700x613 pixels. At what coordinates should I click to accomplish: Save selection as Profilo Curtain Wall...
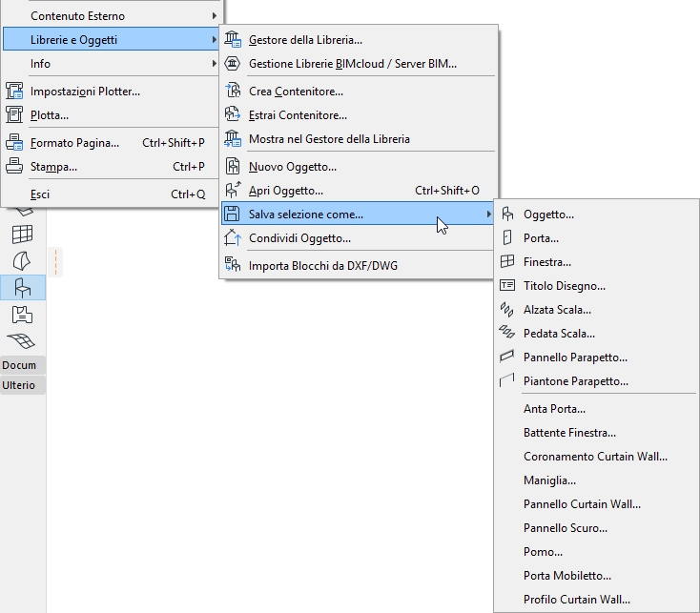click(x=597, y=599)
